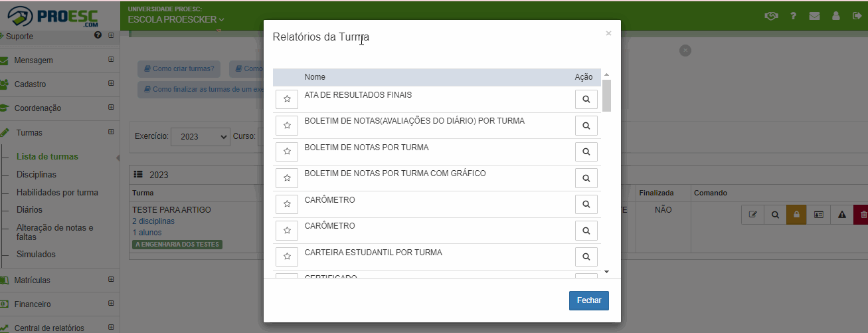
Task: Close the Relatórios da Turma dialog
Action: tap(589, 300)
